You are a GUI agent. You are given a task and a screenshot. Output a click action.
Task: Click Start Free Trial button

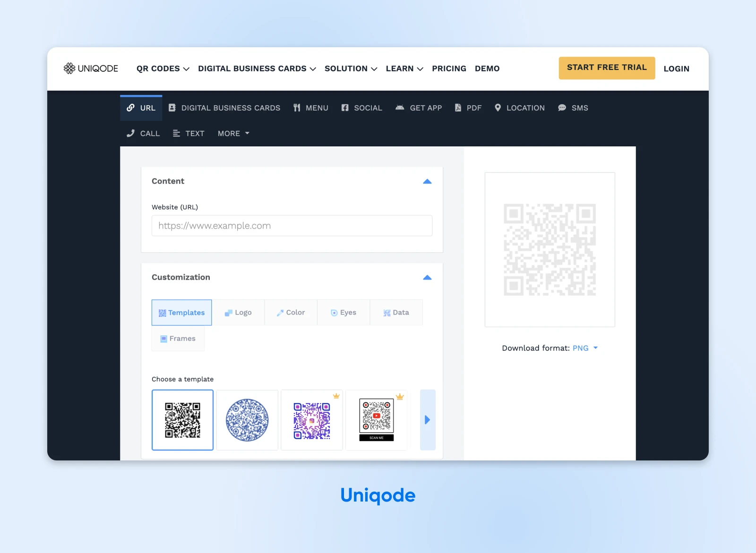[607, 68]
